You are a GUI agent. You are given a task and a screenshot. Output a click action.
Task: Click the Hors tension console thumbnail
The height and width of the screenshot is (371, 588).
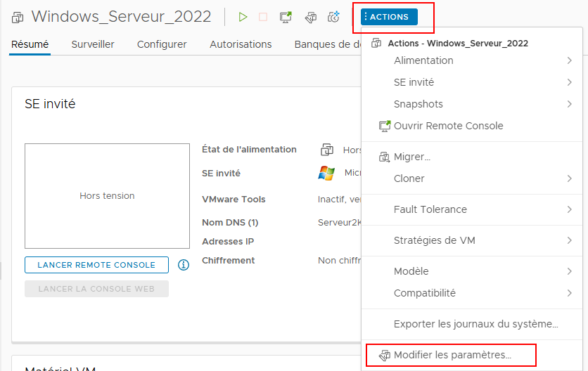tap(107, 196)
